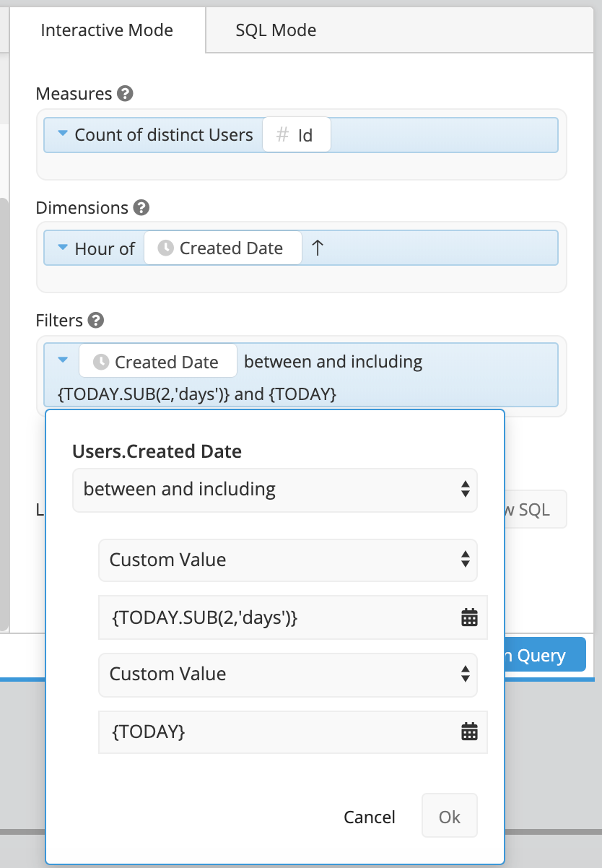This screenshot has width=602, height=868.
Task: Open calendar picker for the {TODAY} field
Action: point(469,732)
